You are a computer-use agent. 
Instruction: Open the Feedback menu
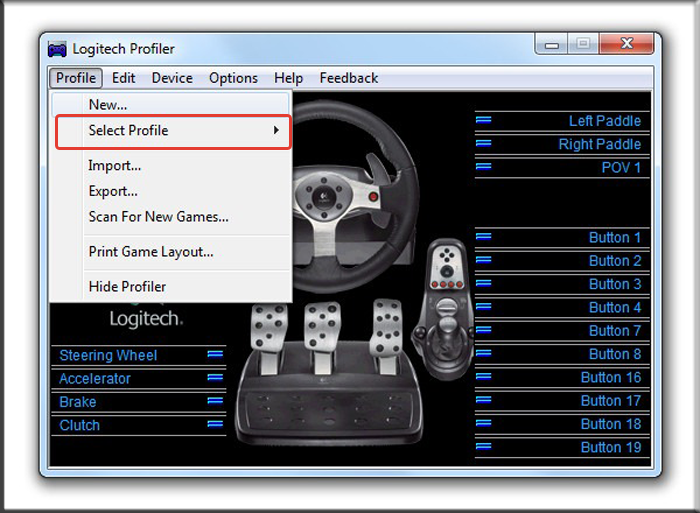(349, 78)
